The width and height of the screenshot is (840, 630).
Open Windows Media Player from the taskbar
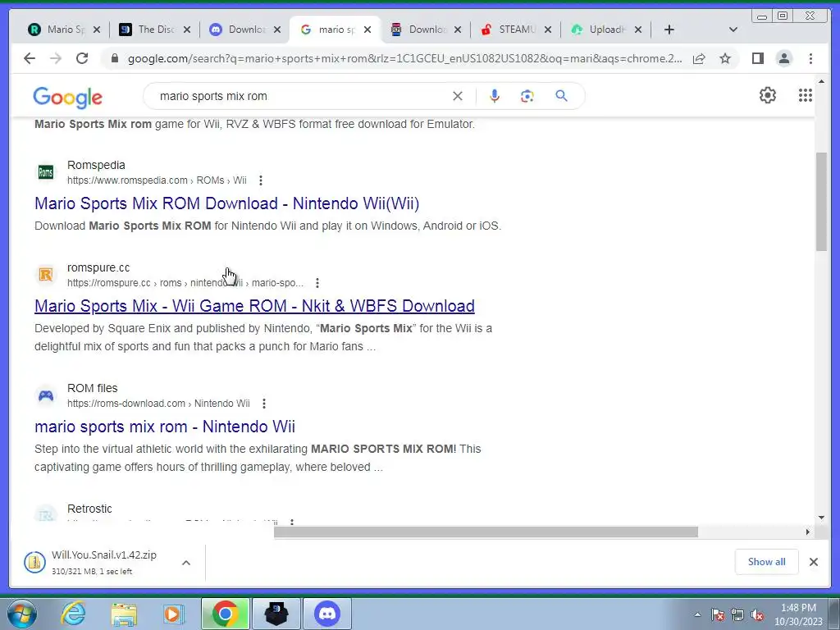173,614
